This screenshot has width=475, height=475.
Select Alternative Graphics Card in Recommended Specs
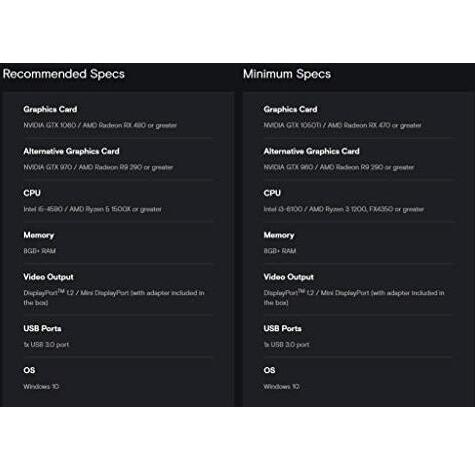pyautogui.click(x=71, y=151)
